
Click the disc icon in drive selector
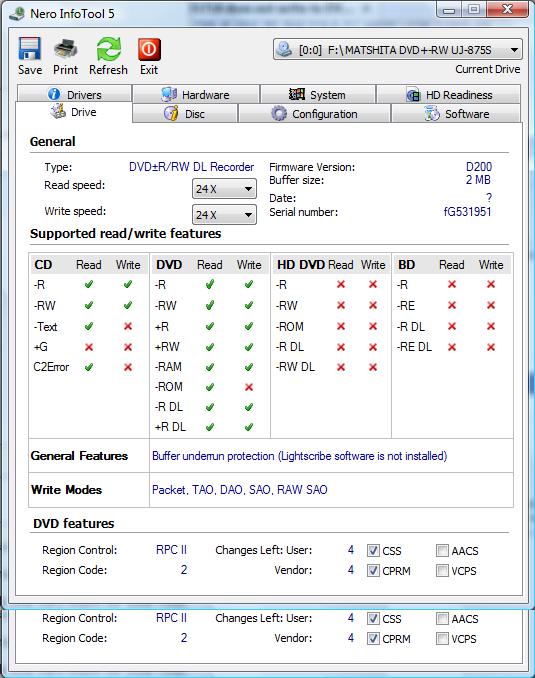pos(284,50)
